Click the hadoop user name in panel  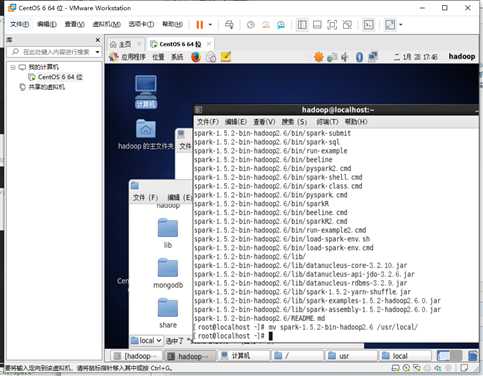(x=462, y=56)
